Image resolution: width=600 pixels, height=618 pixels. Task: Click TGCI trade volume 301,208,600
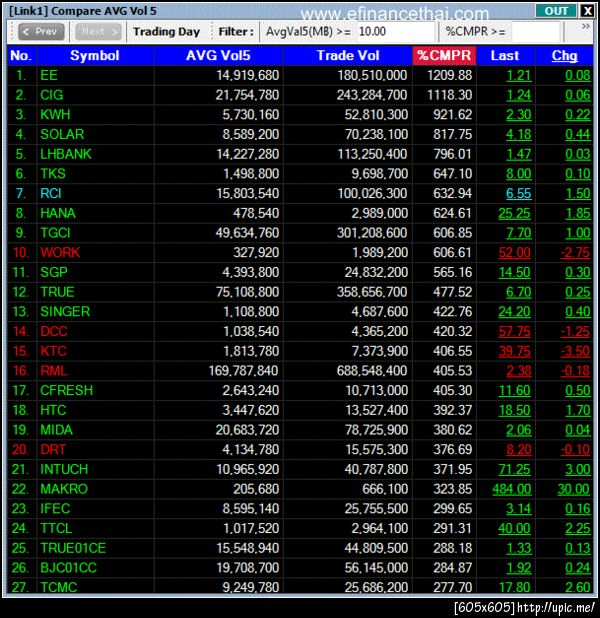(372, 233)
